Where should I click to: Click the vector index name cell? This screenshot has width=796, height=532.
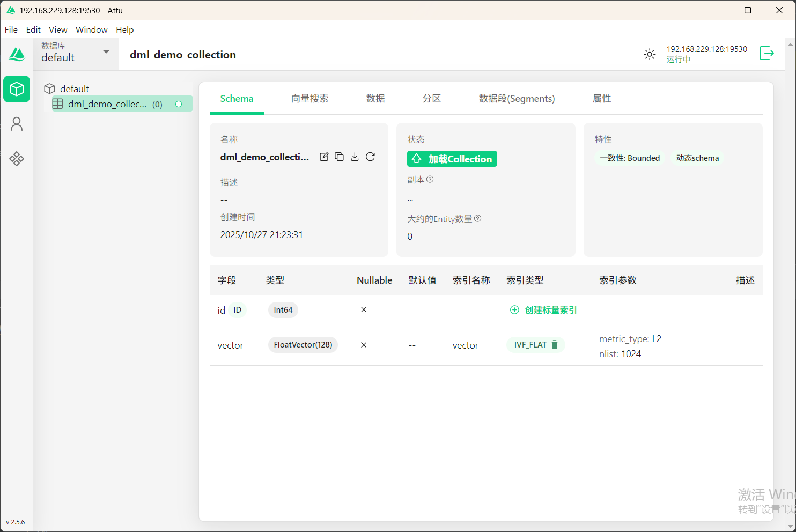click(465, 345)
